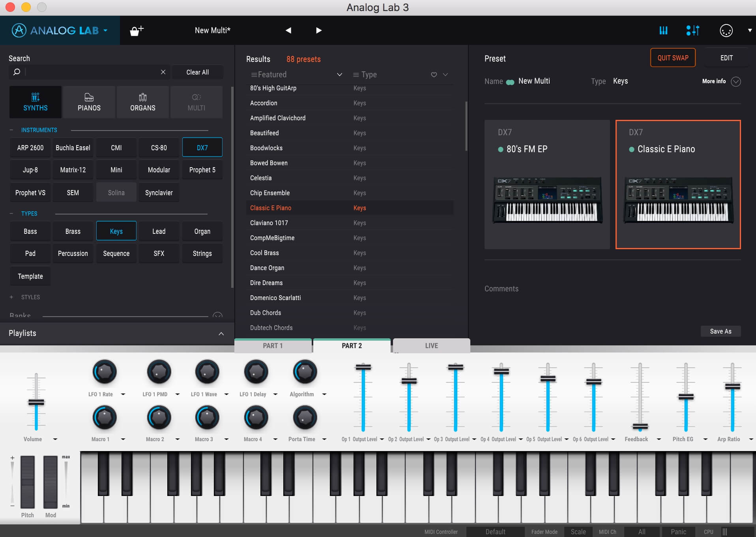756x537 pixels.
Task: Open Volume parameter assignment dropdown
Action: tap(55, 439)
